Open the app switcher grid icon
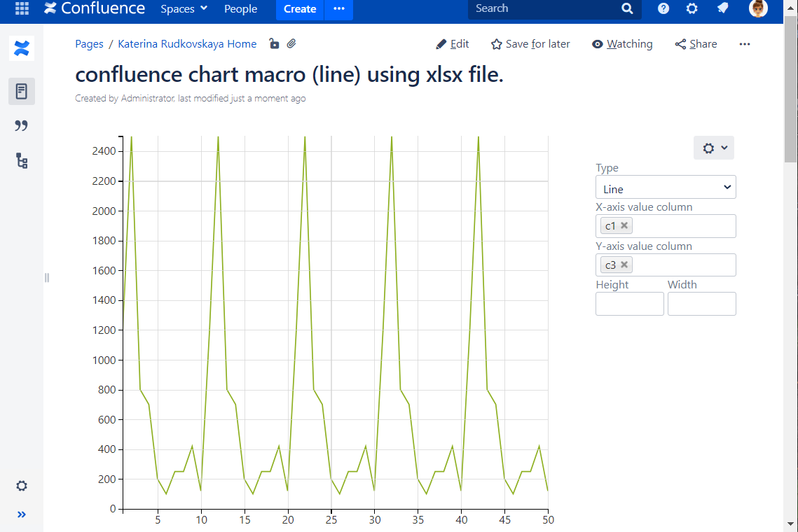This screenshot has height=532, width=798. click(21, 9)
